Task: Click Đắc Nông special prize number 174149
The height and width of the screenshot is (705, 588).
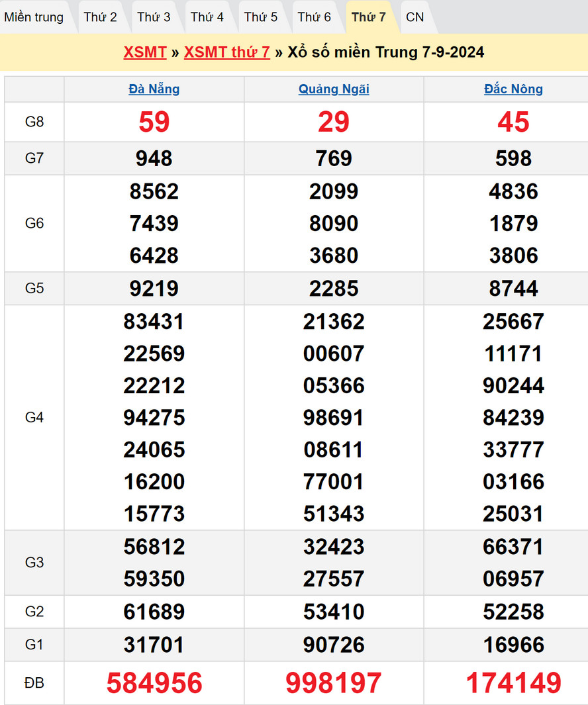Action: click(x=513, y=683)
